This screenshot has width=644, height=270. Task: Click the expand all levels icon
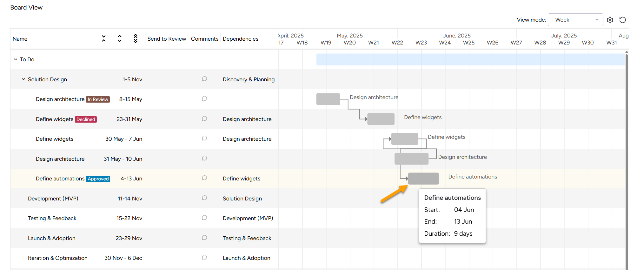click(136, 39)
